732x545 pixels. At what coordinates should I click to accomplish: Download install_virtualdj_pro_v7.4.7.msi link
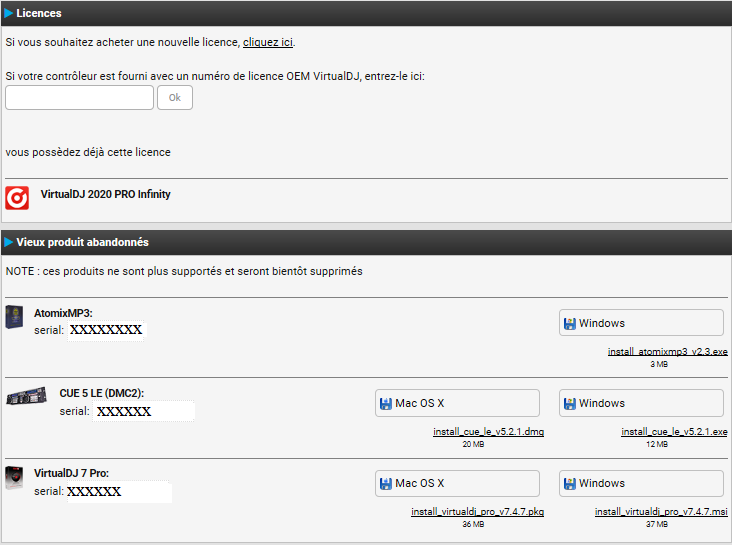(x=661, y=512)
